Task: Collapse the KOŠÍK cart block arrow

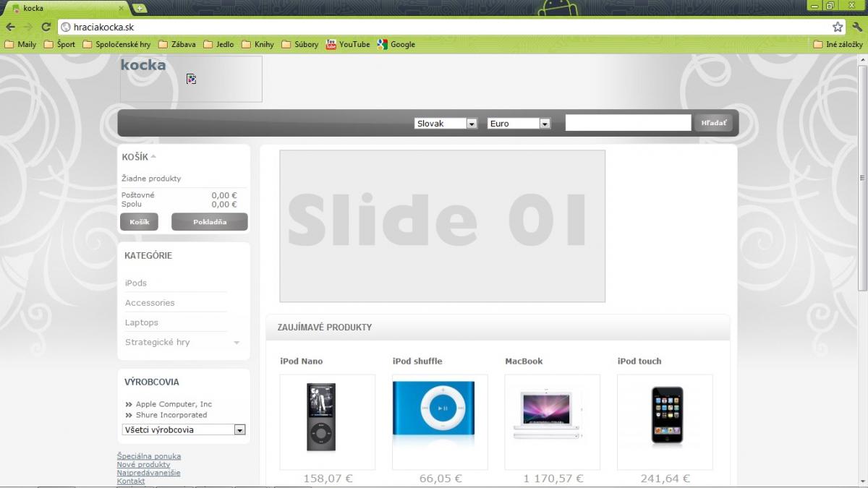Action: coord(153,157)
